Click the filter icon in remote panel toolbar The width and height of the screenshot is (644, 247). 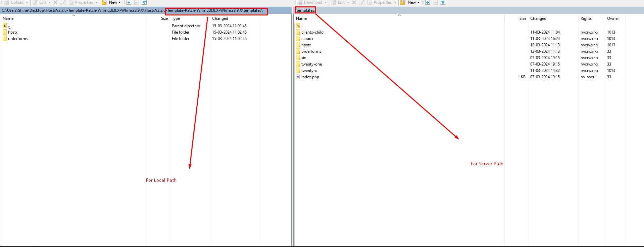(x=443, y=2)
